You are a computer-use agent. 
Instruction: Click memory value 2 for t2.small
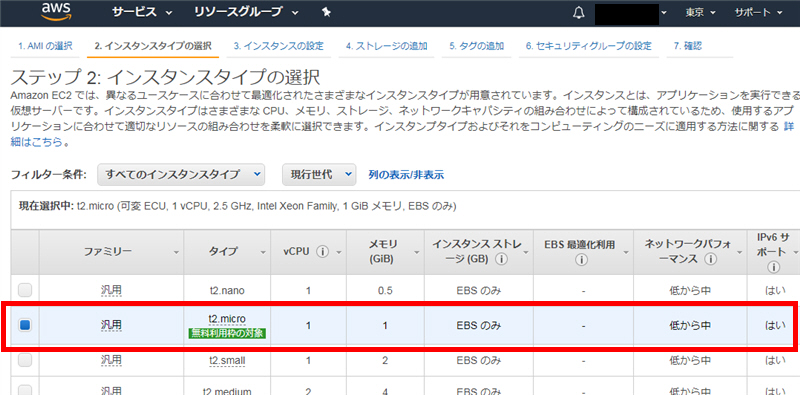coord(385,360)
